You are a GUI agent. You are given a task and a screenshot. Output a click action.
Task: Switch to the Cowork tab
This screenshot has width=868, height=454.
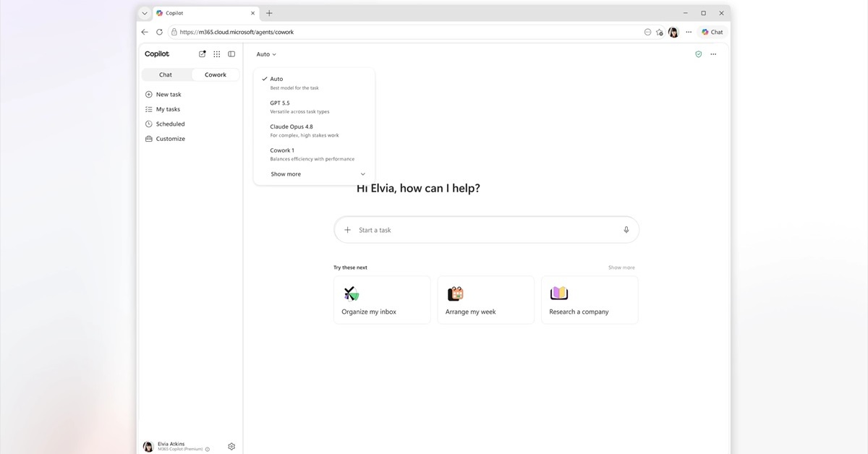[x=216, y=74]
